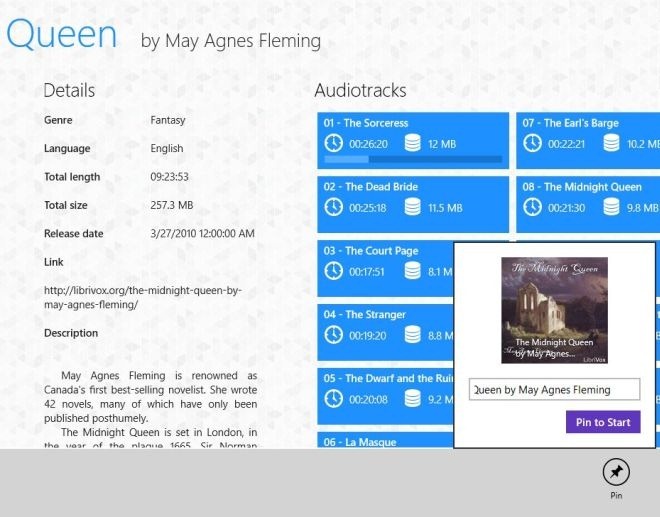Play track 01 - The Sorceress
The width and height of the screenshot is (660, 517).
(413, 141)
